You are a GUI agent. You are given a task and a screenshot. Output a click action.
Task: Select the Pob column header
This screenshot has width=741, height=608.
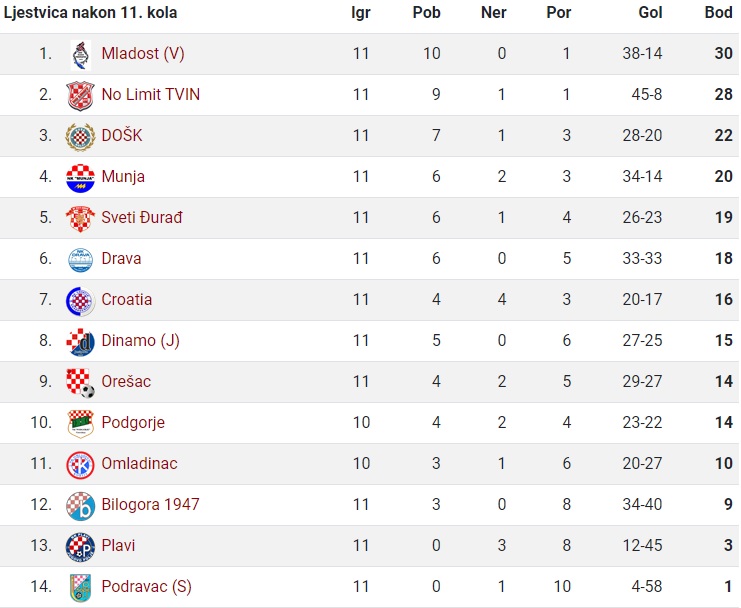[x=426, y=12]
